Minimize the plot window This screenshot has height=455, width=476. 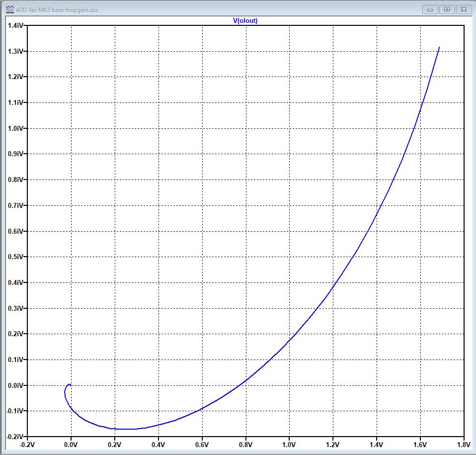point(430,9)
